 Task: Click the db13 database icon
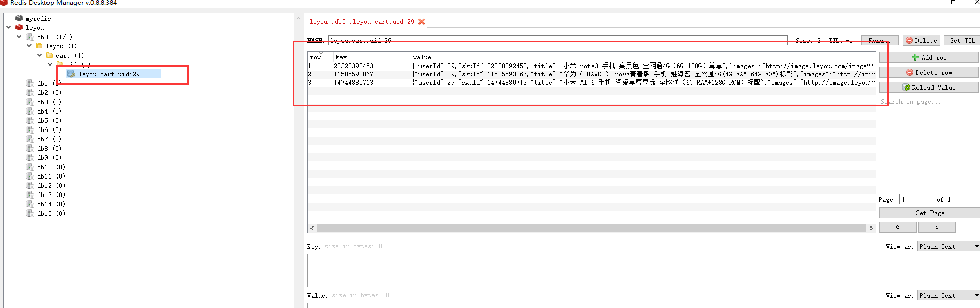click(30, 194)
